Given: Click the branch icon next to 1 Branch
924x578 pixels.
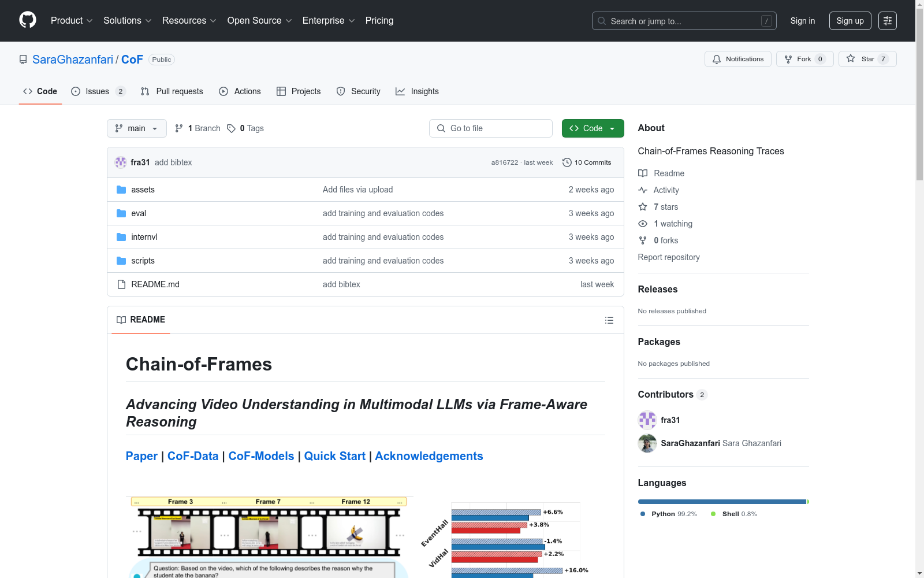Looking at the screenshot, I should click(x=179, y=128).
